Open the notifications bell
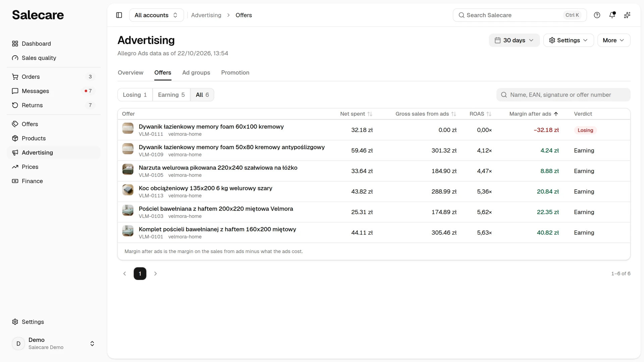 (x=612, y=15)
